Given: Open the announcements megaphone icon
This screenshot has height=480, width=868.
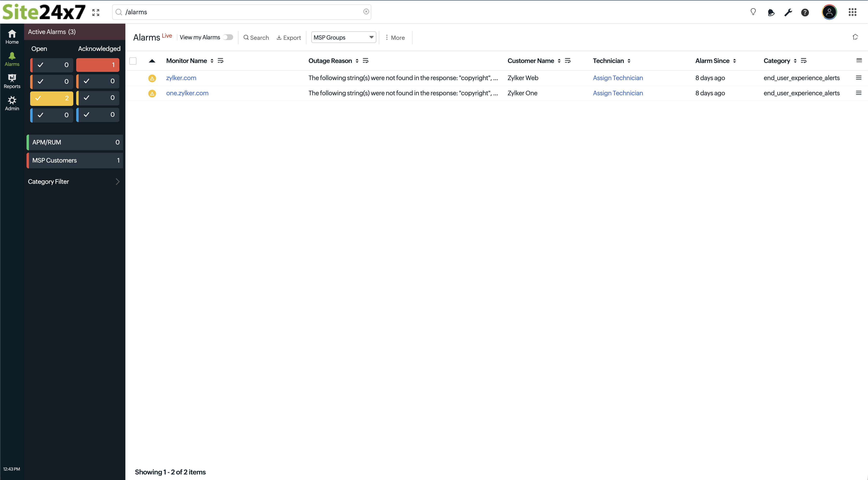Looking at the screenshot, I should pyautogui.click(x=771, y=13).
